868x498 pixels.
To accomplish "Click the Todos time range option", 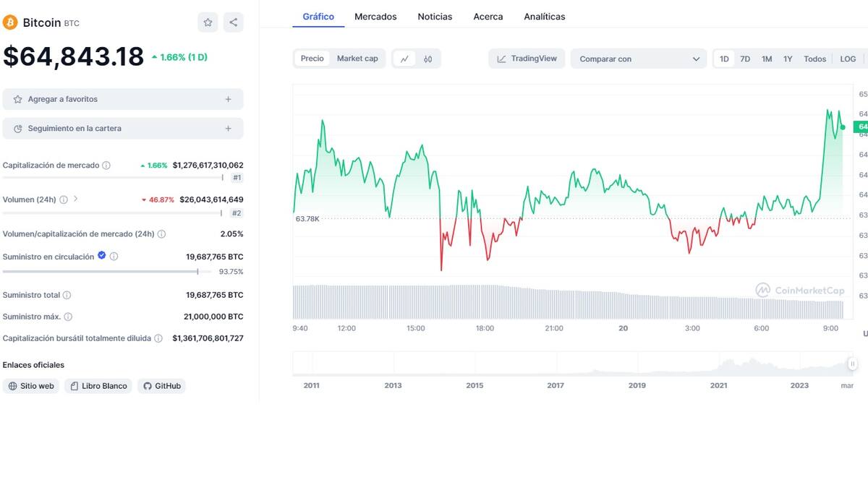I will coord(814,59).
